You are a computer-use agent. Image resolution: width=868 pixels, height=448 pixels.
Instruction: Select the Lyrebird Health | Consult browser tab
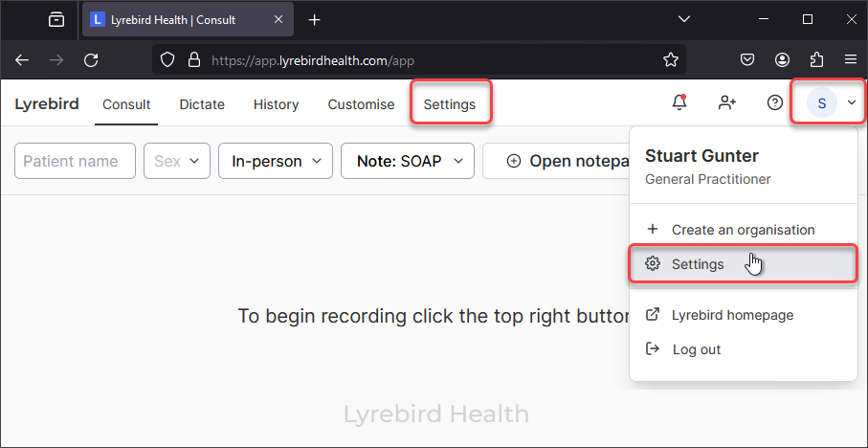click(189, 19)
